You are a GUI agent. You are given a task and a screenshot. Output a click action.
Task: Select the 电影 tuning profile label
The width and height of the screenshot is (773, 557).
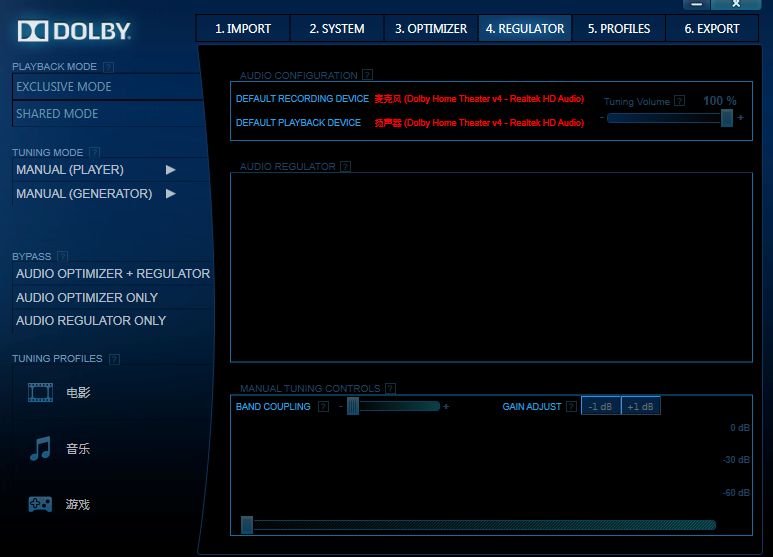(x=78, y=393)
